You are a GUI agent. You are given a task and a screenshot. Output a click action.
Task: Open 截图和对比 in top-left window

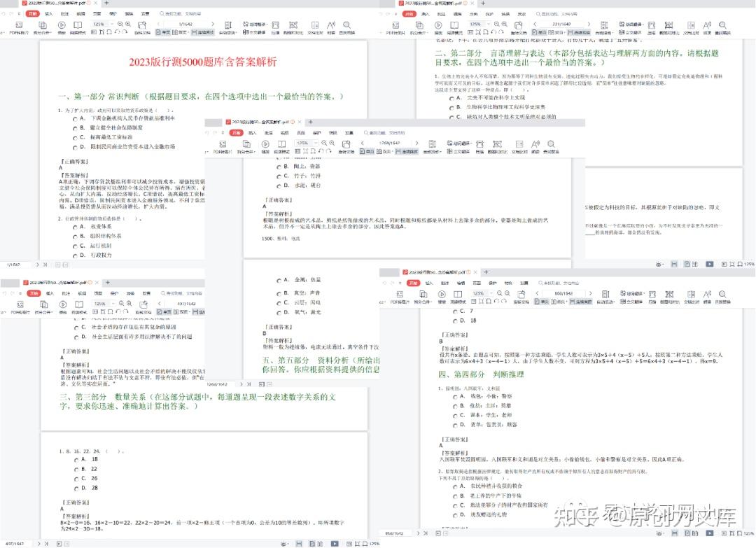[x=293, y=27]
